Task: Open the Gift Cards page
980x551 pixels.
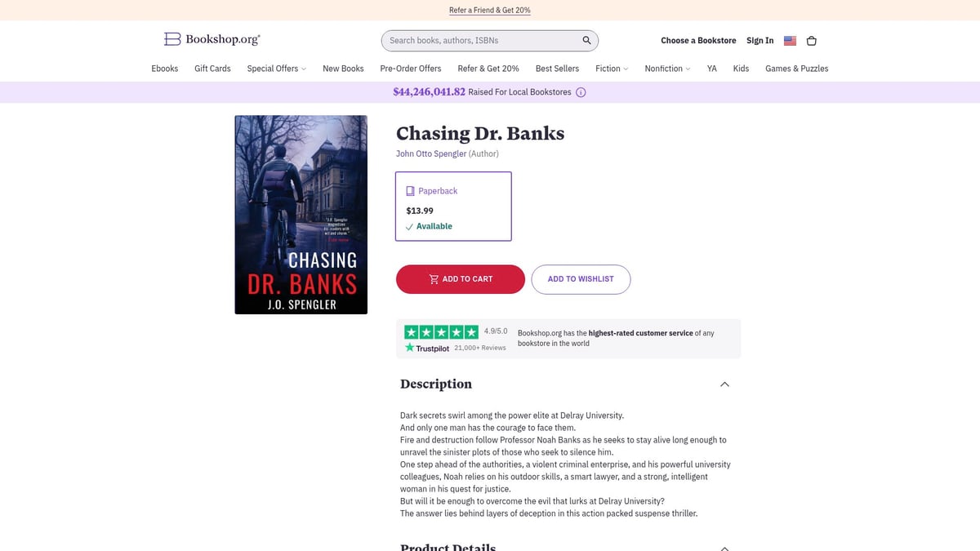Action: click(x=212, y=69)
